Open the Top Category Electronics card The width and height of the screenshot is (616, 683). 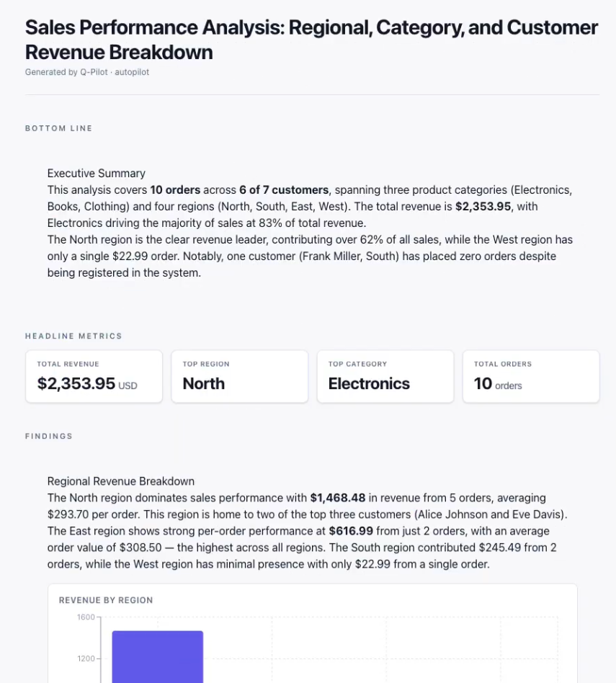pyautogui.click(x=385, y=376)
